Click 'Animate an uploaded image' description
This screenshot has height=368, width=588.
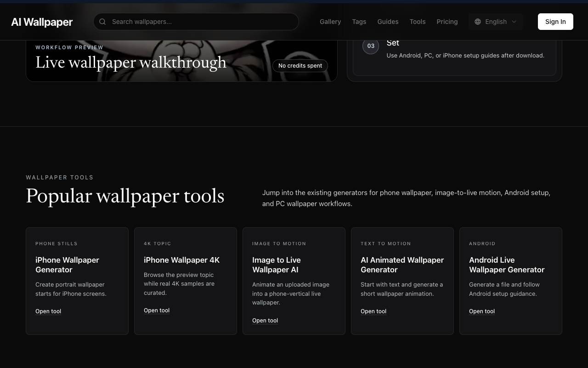(291, 293)
